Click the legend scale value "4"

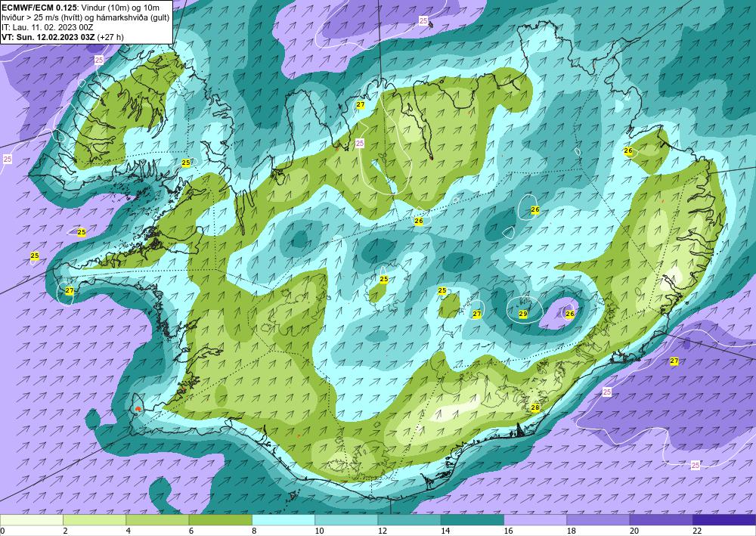point(129,531)
